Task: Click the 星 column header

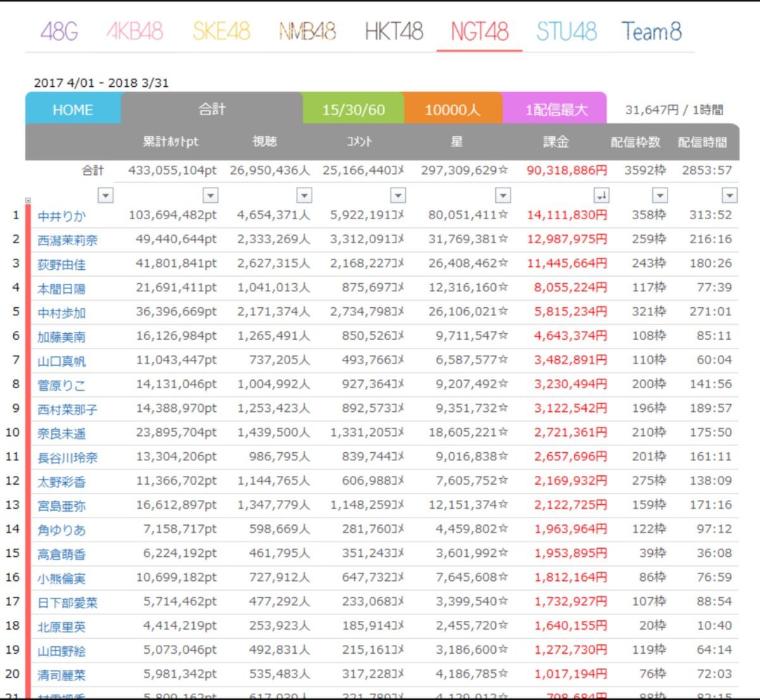Action: (457, 141)
